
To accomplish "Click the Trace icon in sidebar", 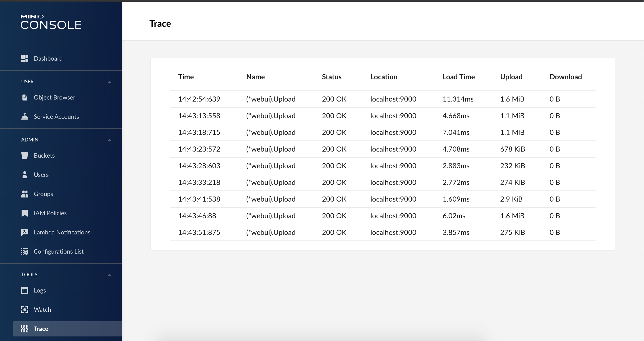I will coord(25,329).
